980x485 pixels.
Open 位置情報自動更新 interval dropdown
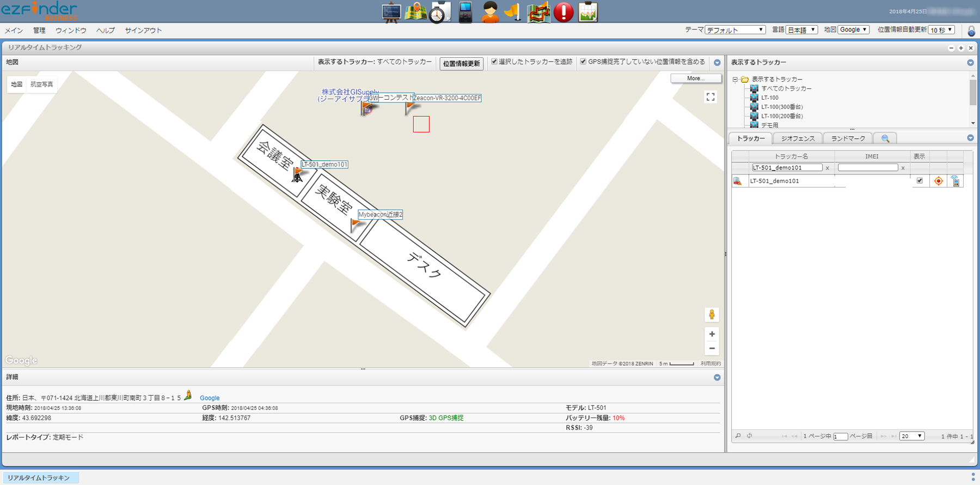tap(941, 30)
